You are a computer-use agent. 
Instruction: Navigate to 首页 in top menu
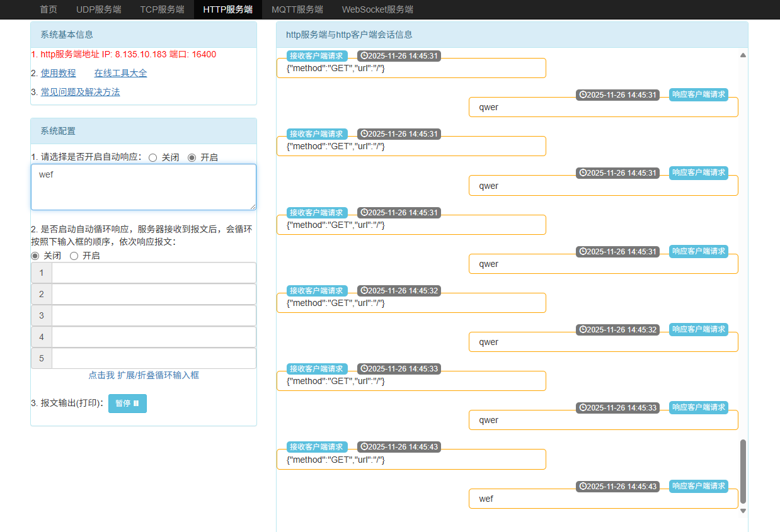click(x=49, y=9)
